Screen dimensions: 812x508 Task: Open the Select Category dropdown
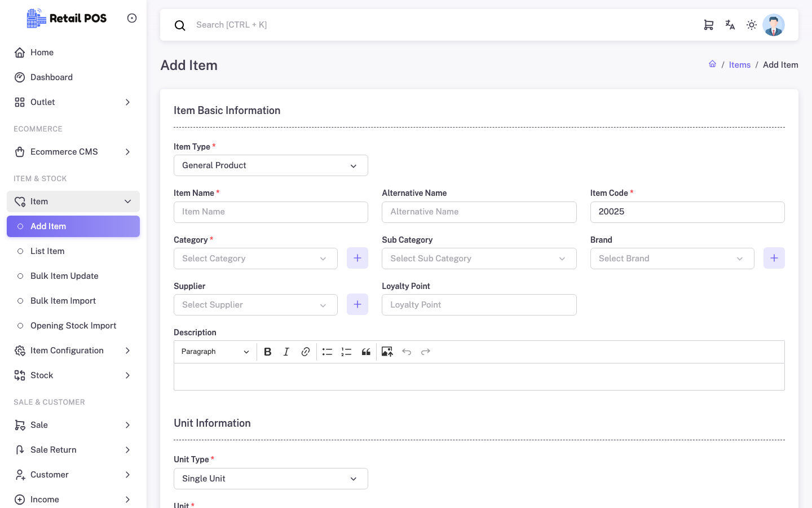[x=255, y=259]
